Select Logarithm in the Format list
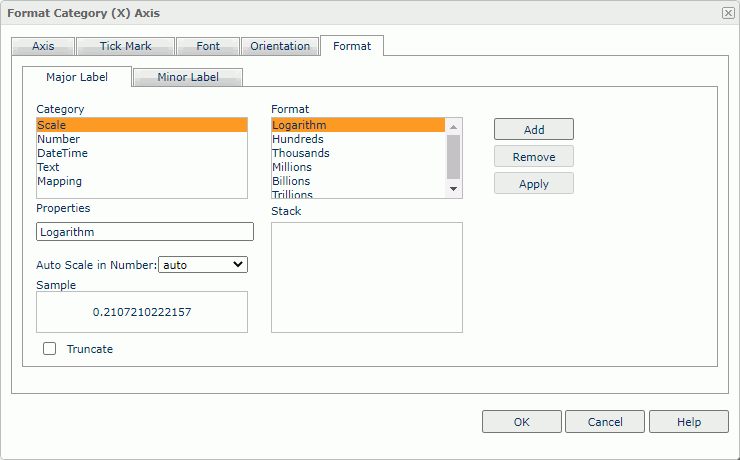Image resolution: width=740 pixels, height=460 pixels. click(x=358, y=125)
